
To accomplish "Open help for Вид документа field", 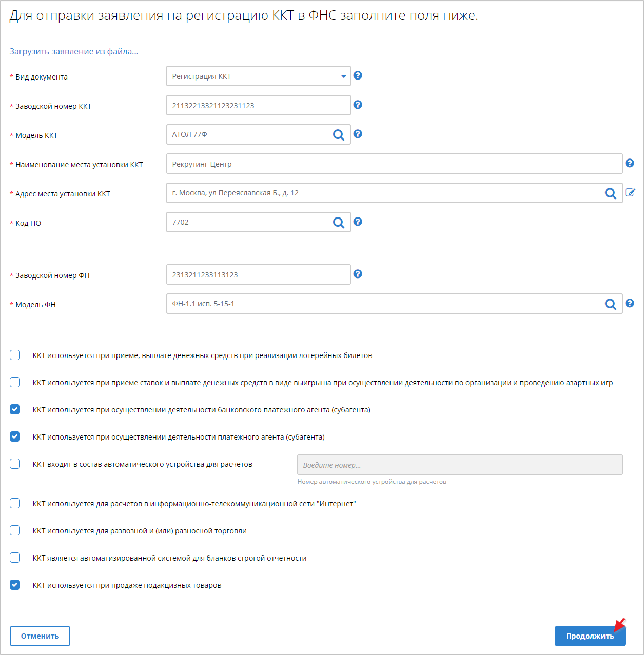I will pyautogui.click(x=358, y=75).
